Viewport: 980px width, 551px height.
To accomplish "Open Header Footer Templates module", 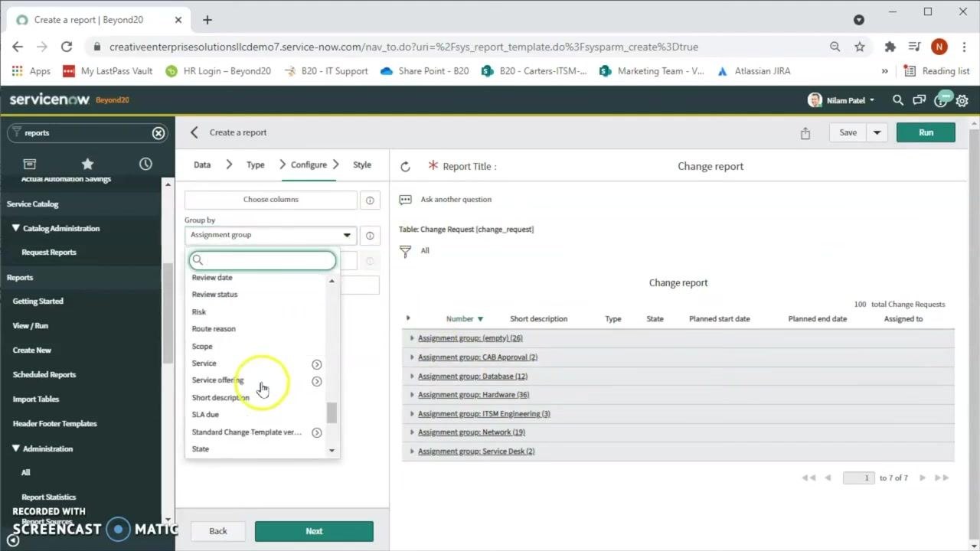I will [55, 423].
